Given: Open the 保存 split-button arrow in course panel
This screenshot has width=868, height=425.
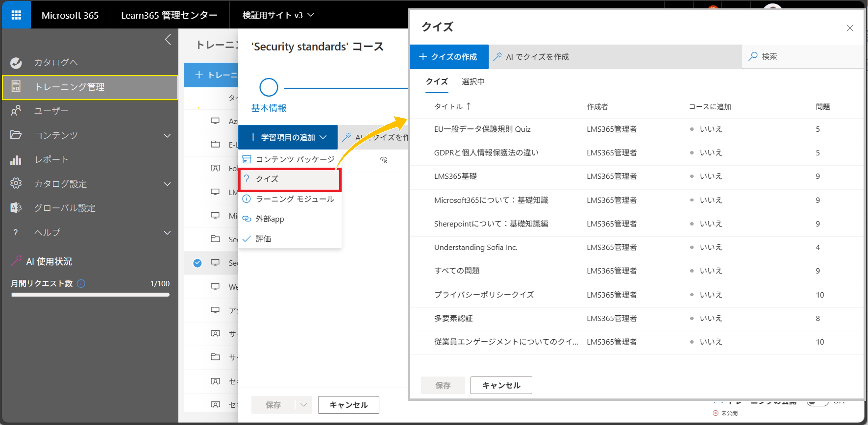Looking at the screenshot, I should pos(304,405).
